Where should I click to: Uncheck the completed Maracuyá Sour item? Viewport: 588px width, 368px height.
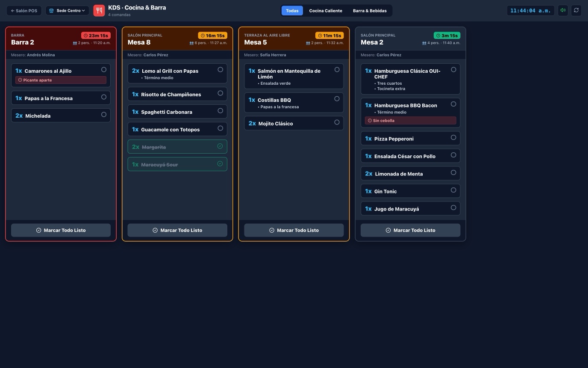(220, 164)
